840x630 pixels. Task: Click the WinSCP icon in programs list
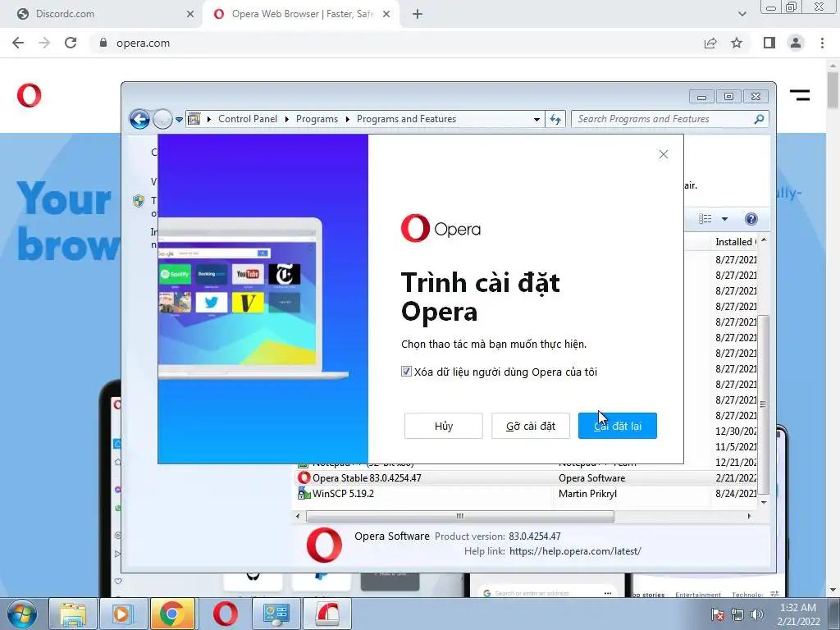coord(304,493)
